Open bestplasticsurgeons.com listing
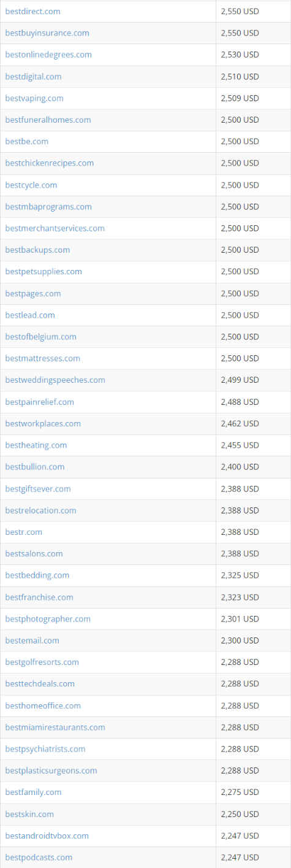The width and height of the screenshot is (291, 868). (51, 771)
